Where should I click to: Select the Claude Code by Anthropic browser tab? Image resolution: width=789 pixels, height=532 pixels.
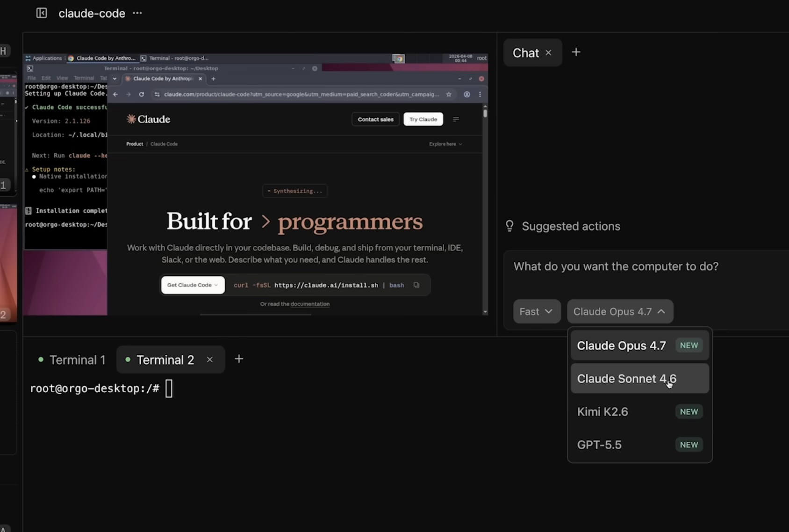click(x=163, y=79)
